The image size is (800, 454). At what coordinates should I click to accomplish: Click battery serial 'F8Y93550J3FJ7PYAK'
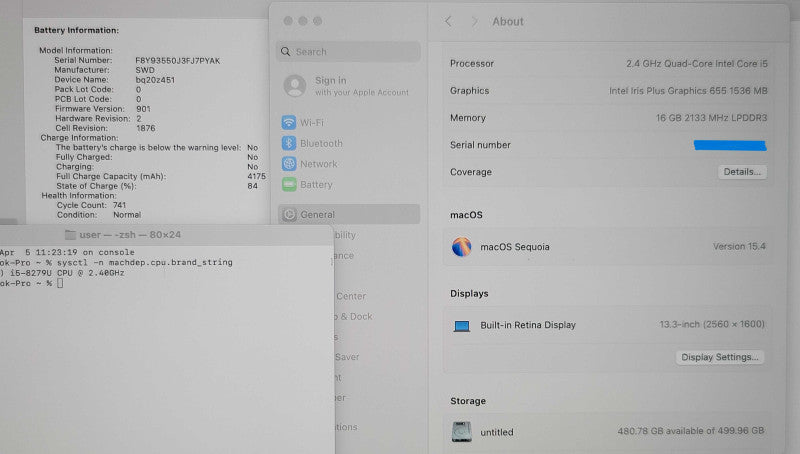[x=178, y=61]
